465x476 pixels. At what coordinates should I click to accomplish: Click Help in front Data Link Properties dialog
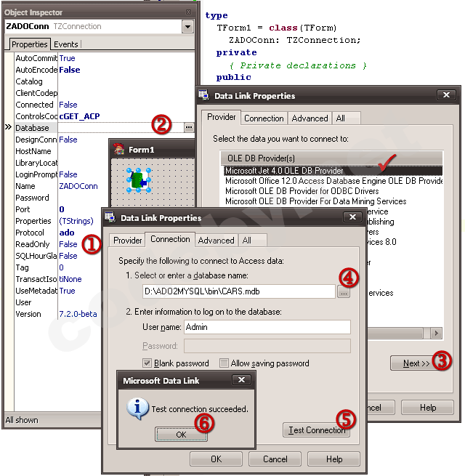point(334,459)
